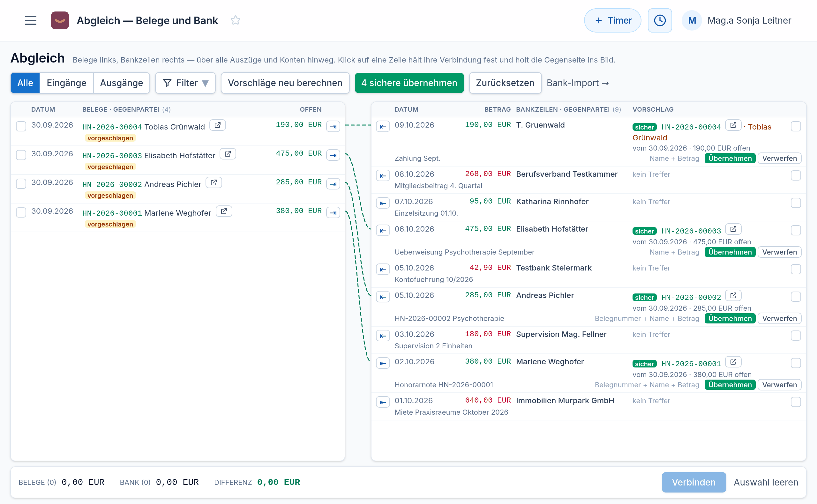Image resolution: width=817 pixels, height=504 pixels.
Task: Check the Marlene Weghofer receipt checkbox
Action: pyautogui.click(x=21, y=212)
